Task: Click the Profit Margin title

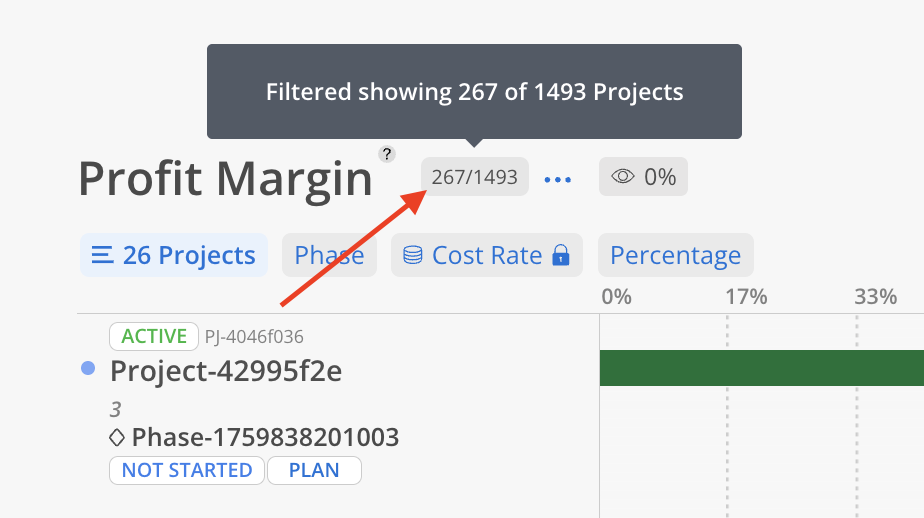Action: pos(225,180)
